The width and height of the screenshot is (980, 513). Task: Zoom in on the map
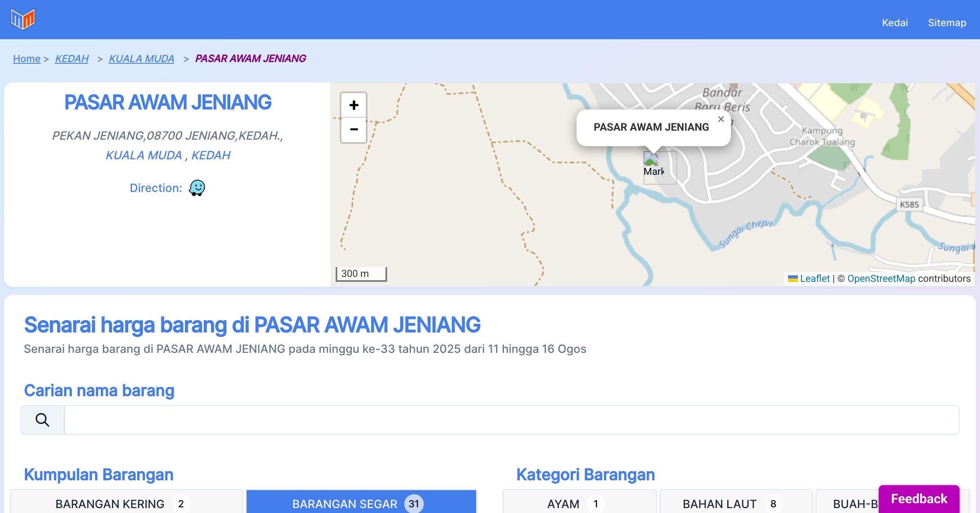354,105
